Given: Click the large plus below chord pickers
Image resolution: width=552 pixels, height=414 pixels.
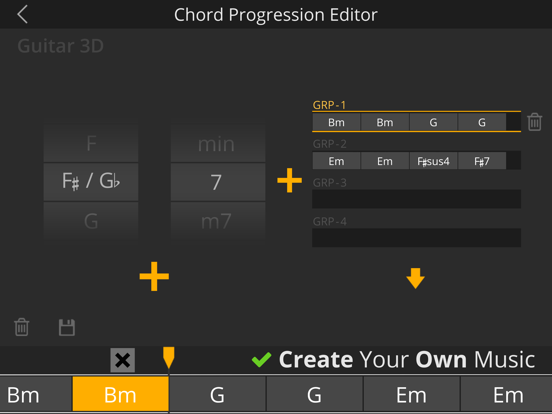Looking at the screenshot, I should [x=154, y=276].
